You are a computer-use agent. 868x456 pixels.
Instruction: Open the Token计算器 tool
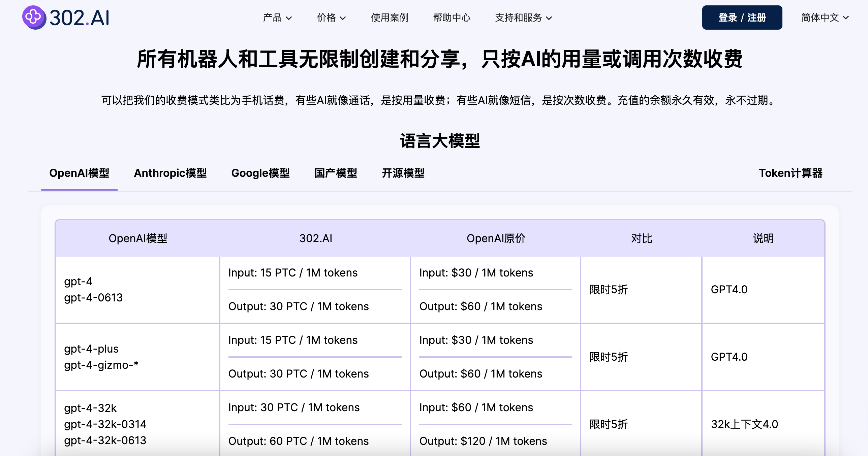(791, 173)
